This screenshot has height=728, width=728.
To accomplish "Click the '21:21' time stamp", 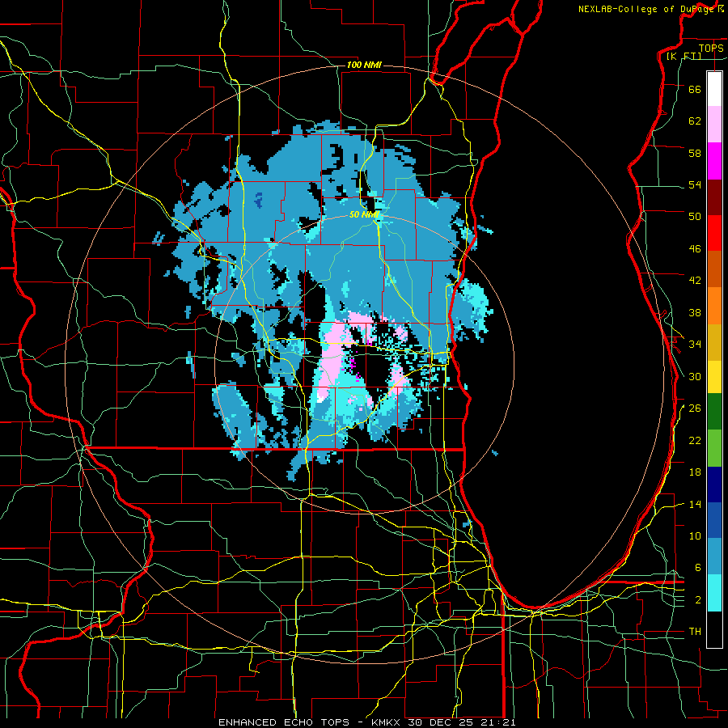I will click(x=500, y=722).
